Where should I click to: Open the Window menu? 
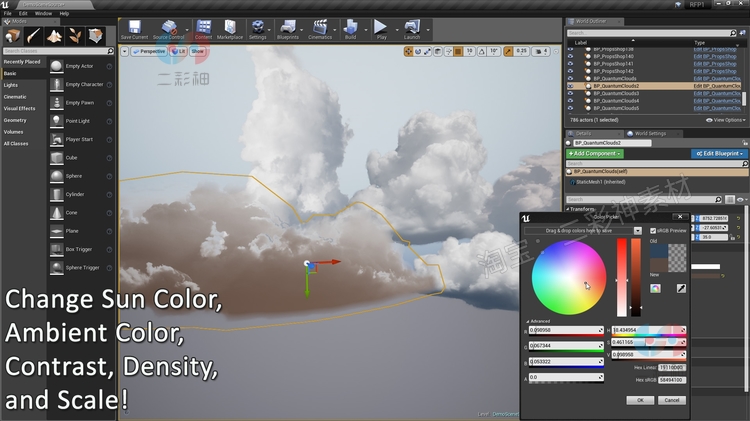point(43,13)
